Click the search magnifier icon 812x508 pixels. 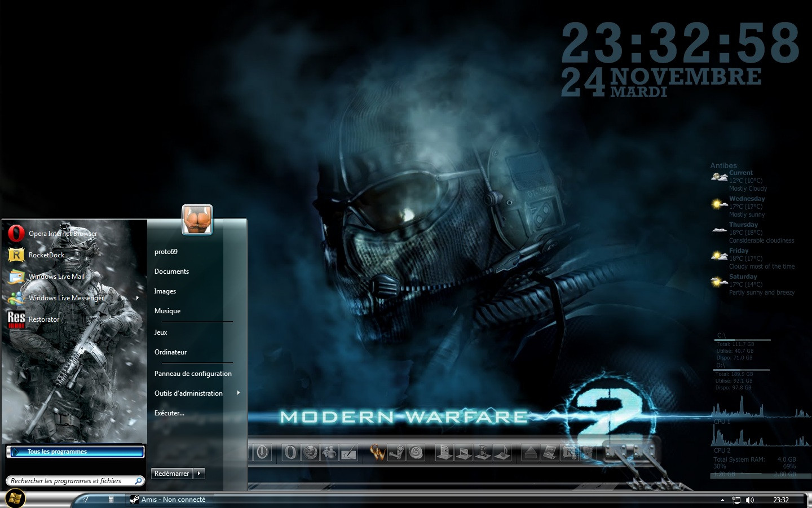coord(139,481)
